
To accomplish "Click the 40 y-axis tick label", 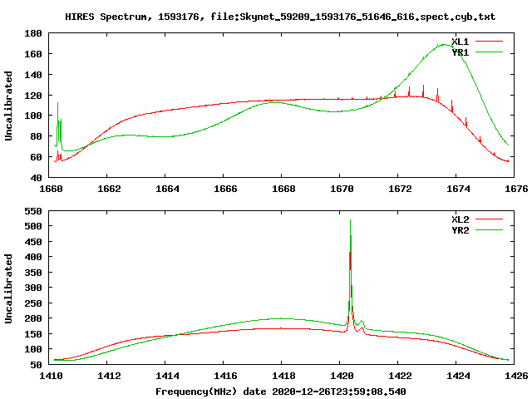I will (x=36, y=178).
